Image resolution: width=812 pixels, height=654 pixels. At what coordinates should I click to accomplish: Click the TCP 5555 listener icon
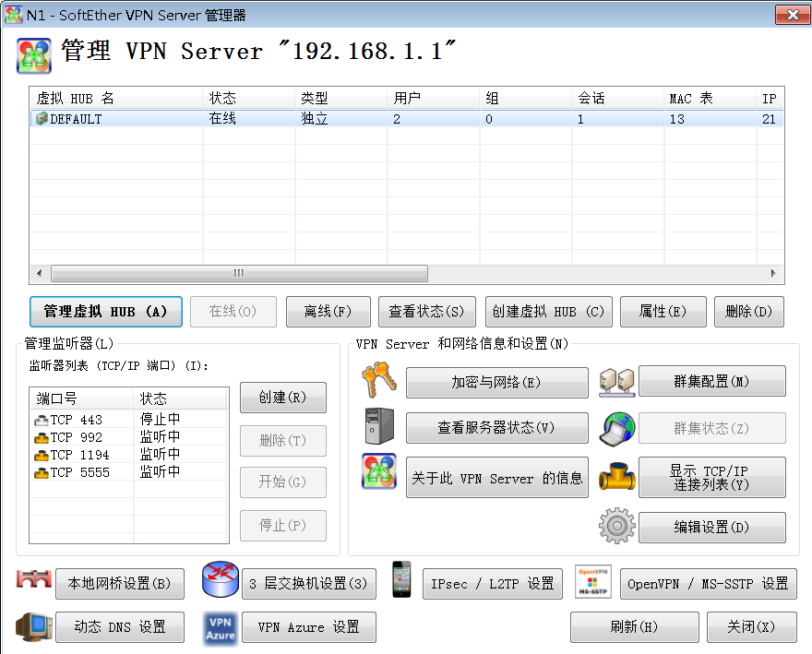(41, 473)
